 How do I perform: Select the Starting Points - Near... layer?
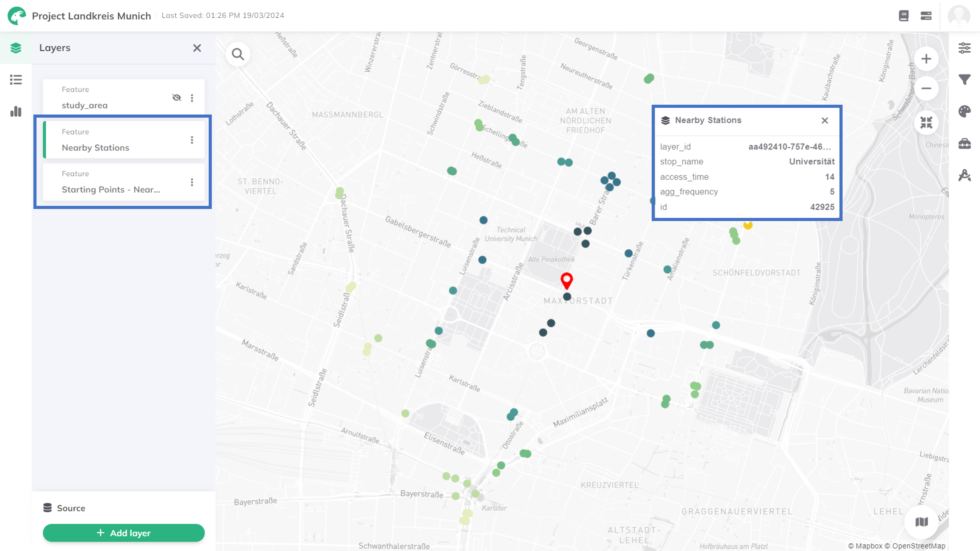(x=124, y=182)
